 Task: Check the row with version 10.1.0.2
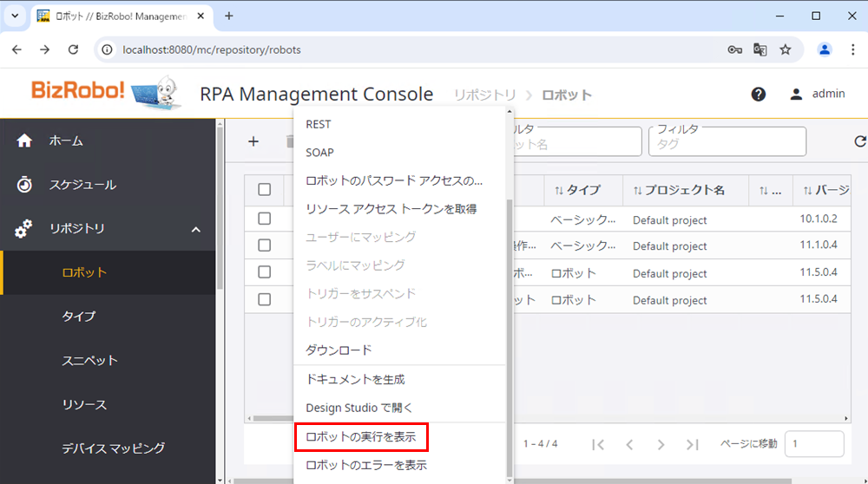[265, 219]
